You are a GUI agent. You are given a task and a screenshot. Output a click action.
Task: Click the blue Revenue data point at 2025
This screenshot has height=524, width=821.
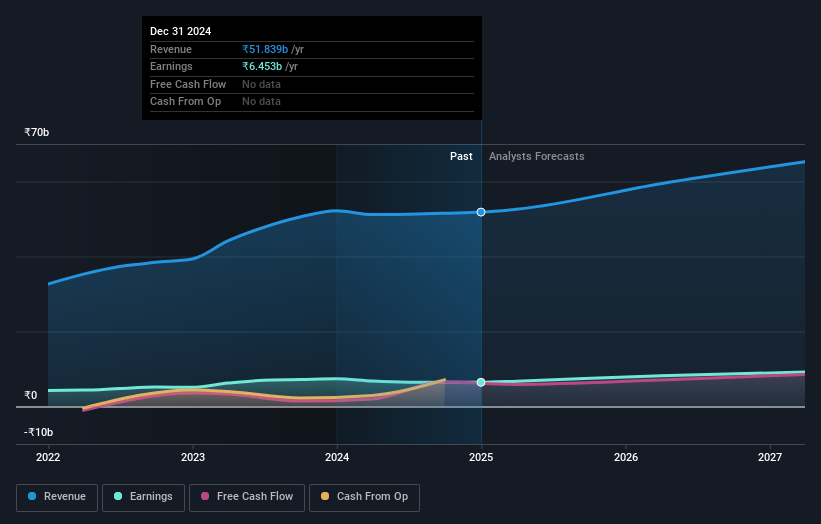[481, 212]
